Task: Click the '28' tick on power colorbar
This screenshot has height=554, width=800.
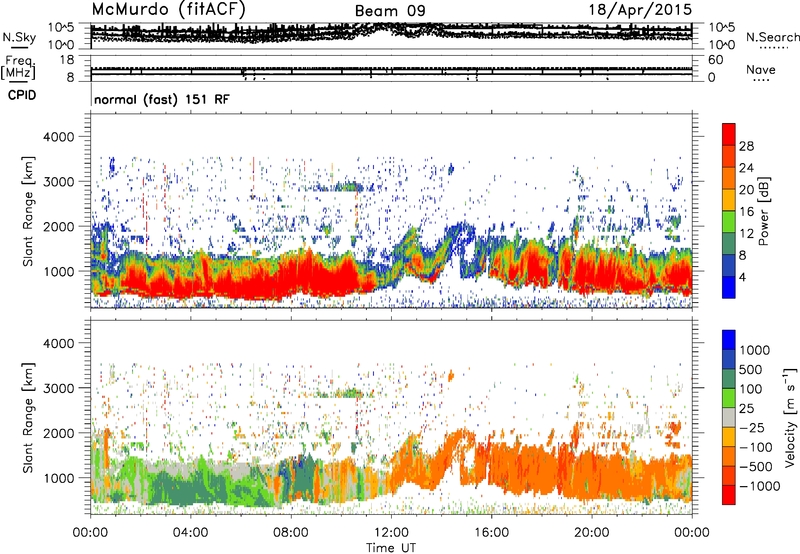Action: pos(746,146)
